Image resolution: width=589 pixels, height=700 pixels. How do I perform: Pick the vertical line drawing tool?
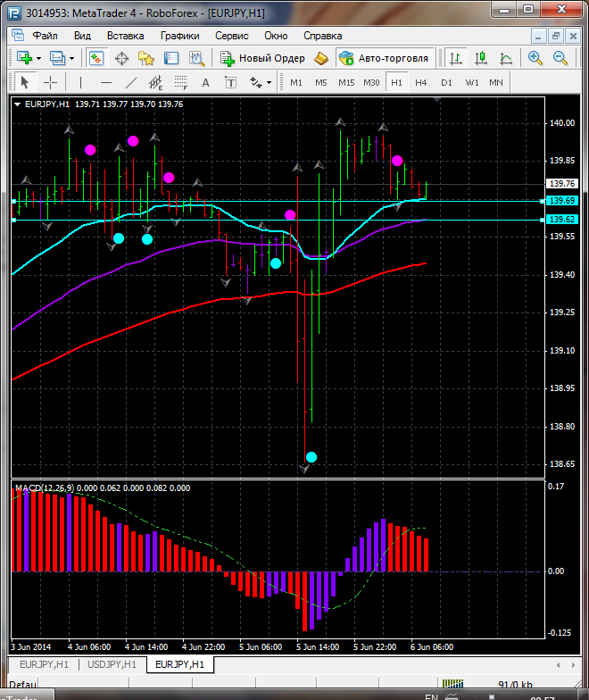[x=81, y=82]
